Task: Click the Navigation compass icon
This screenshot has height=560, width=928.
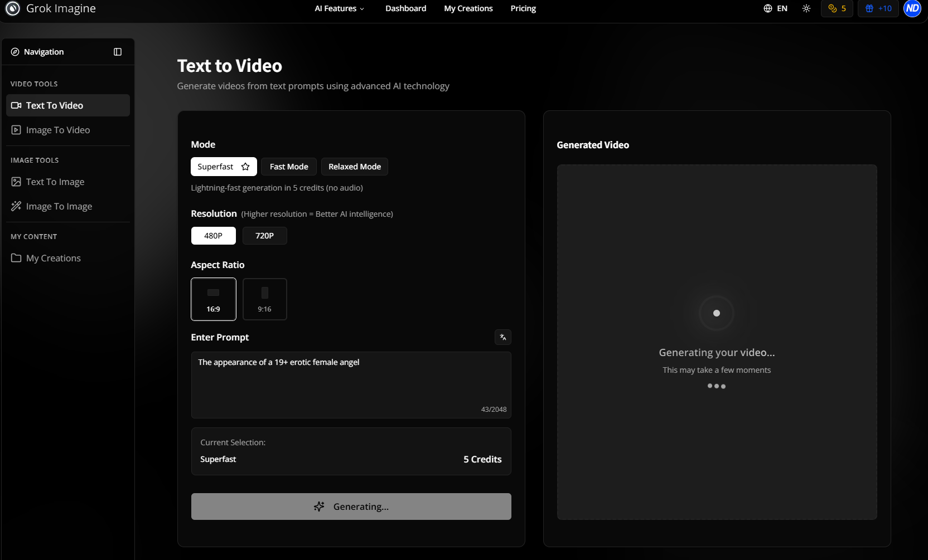Action: tap(15, 52)
